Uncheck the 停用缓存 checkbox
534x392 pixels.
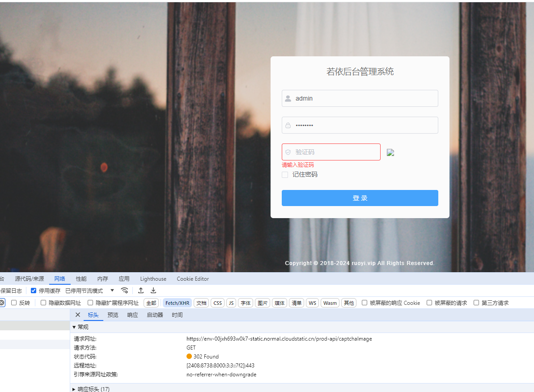[34, 291]
